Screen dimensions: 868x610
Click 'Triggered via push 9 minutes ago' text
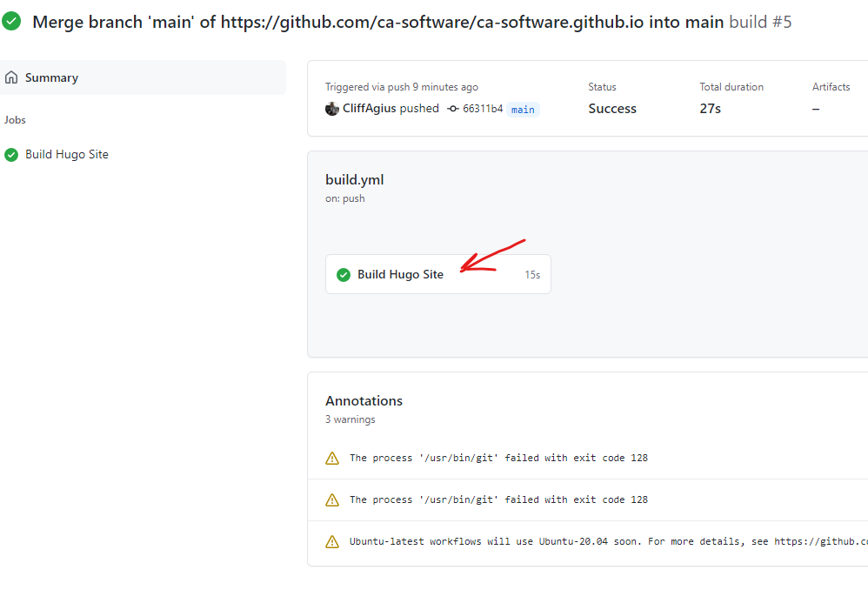pyautogui.click(x=401, y=87)
